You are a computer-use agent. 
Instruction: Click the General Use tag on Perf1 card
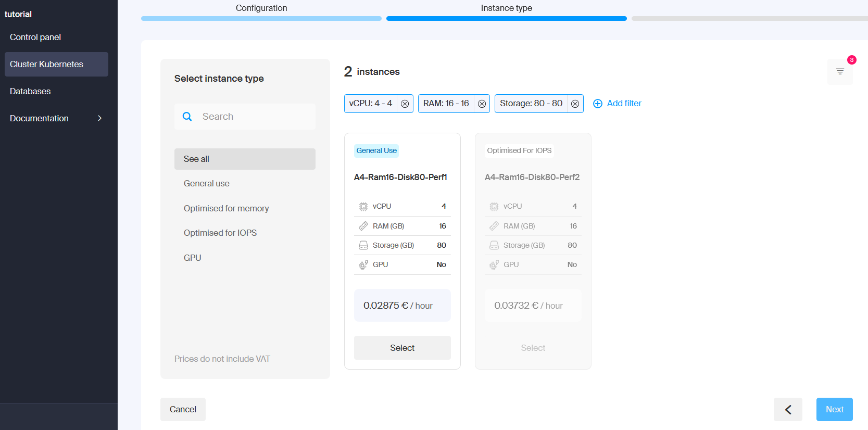click(x=376, y=150)
